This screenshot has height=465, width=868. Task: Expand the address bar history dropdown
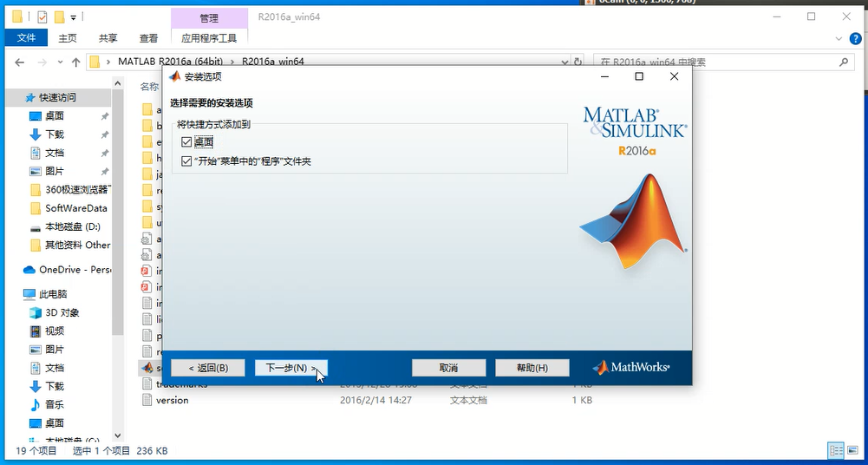point(565,62)
